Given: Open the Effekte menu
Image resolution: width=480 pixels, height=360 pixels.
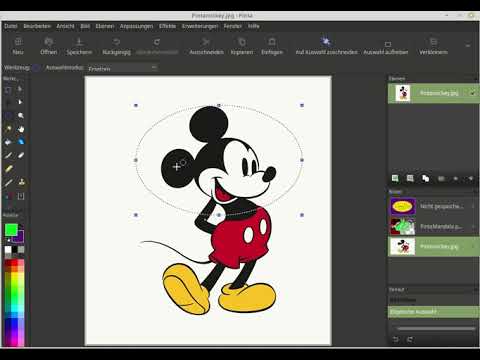Looking at the screenshot, I should pos(167,26).
